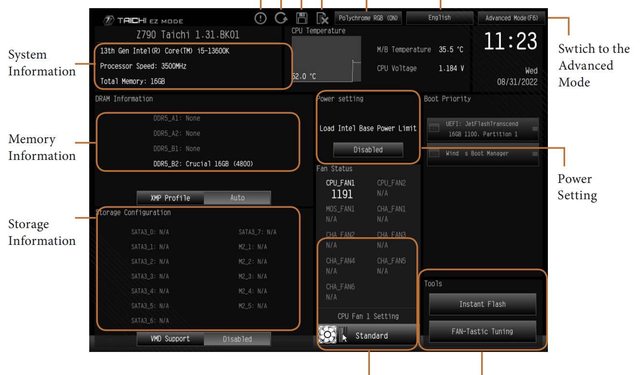This screenshot has width=640, height=375.
Task: Toggle the Polychrome RGB on/off button
Action: 368,18
